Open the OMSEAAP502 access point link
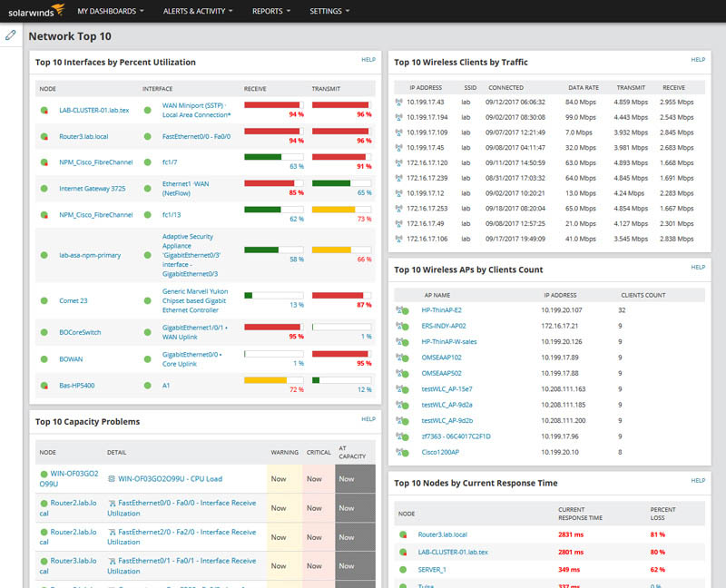The image size is (726, 588). (441, 373)
